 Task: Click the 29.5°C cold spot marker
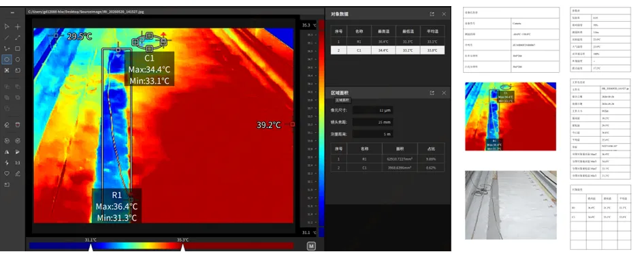56,35
